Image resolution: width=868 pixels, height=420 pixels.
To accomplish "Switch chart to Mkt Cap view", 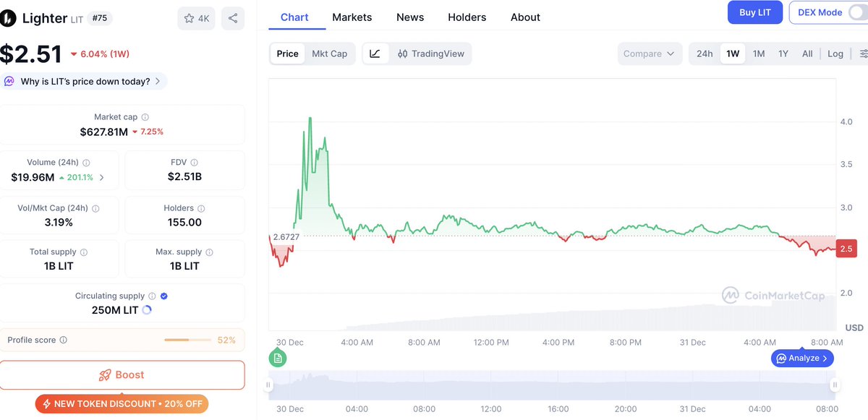I will point(329,53).
